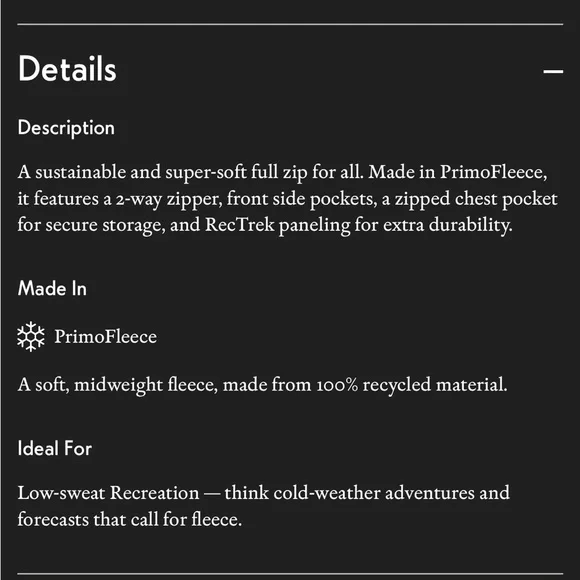Click the 'cold-weather adventures' phrase
This screenshot has width=580, height=580.
pos(374,493)
